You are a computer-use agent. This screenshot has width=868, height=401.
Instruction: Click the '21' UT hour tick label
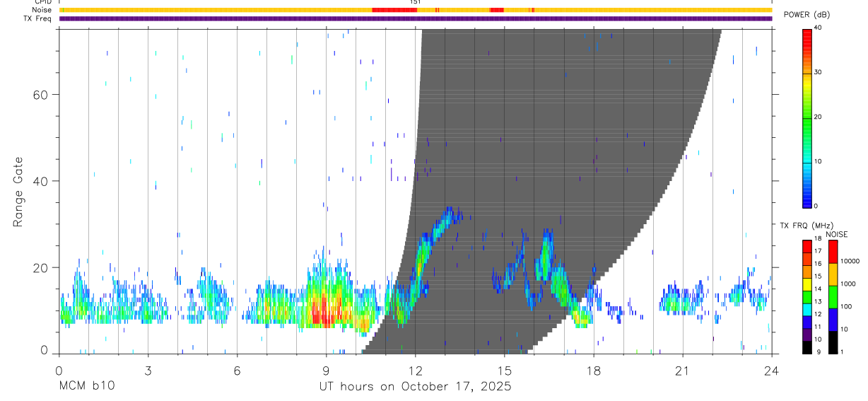[x=683, y=371]
